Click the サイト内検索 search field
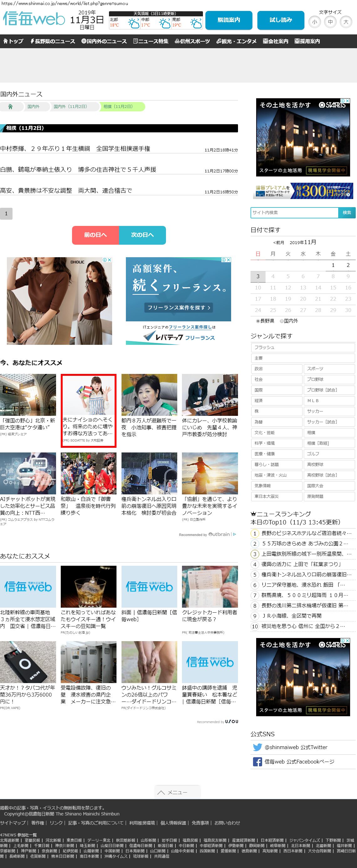357x868 pixels. tap(294, 213)
